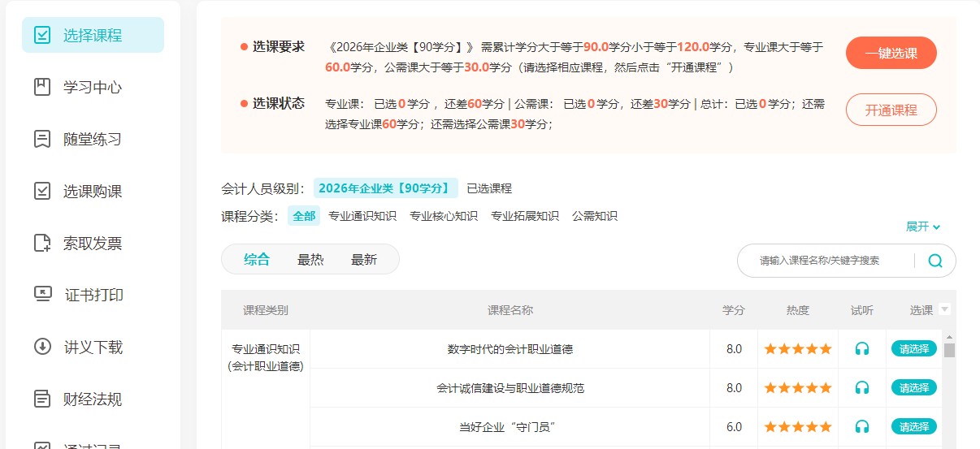Select level 2026年企业类【90学分】

(386, 188)
